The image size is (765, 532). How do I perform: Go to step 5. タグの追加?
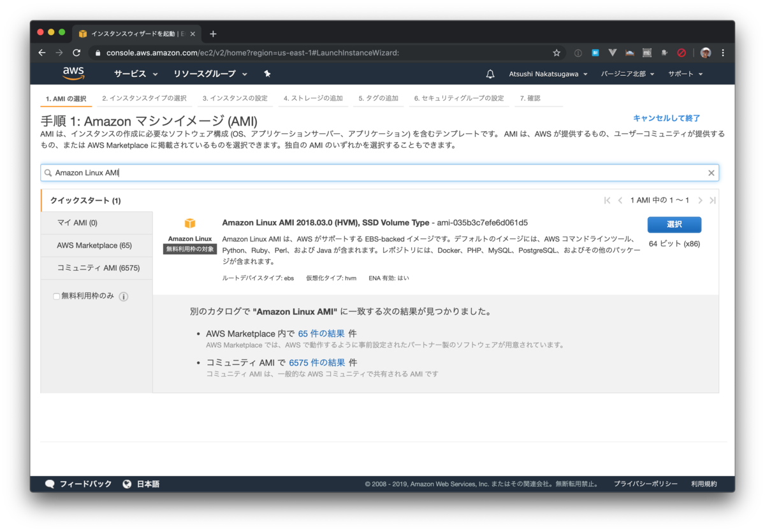(378, 98)
